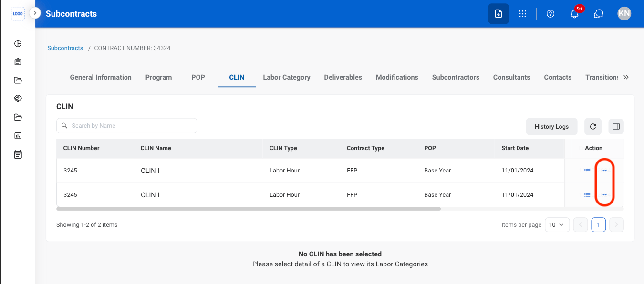644x284 pixels.
Task: Open the pie chart dashboard icon in sidebar
Action: point(18,44)
